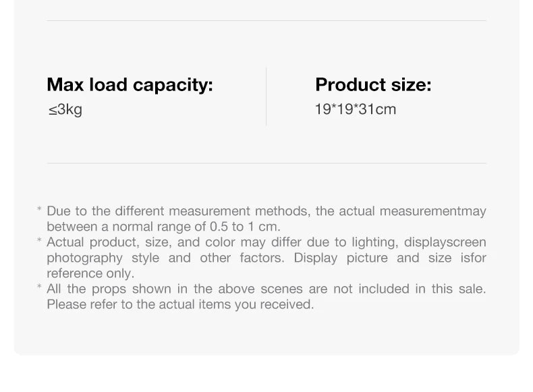
Task: Click the horizontal line below the specs
Action: (x=266, y=163)
